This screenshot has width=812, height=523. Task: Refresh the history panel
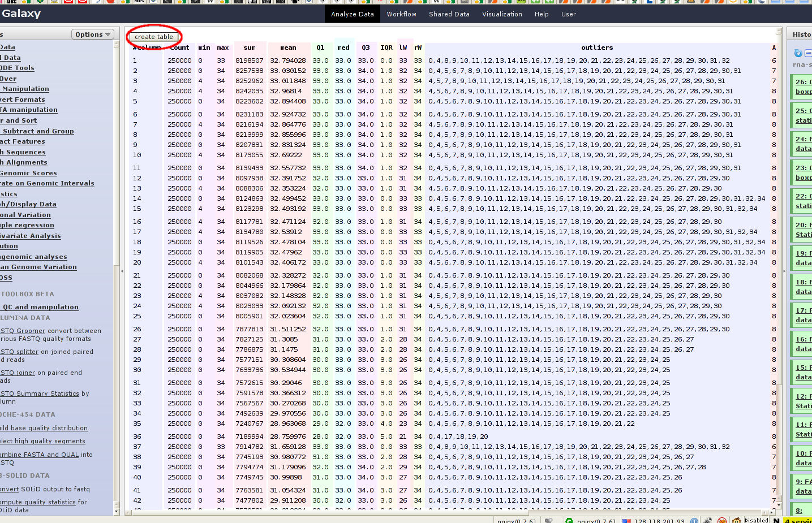798,53
